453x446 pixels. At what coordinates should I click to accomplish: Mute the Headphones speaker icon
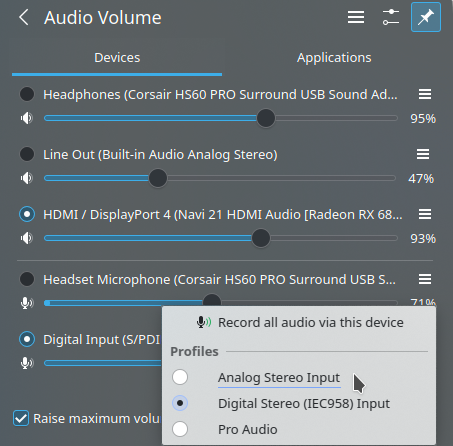pos(27,118)
